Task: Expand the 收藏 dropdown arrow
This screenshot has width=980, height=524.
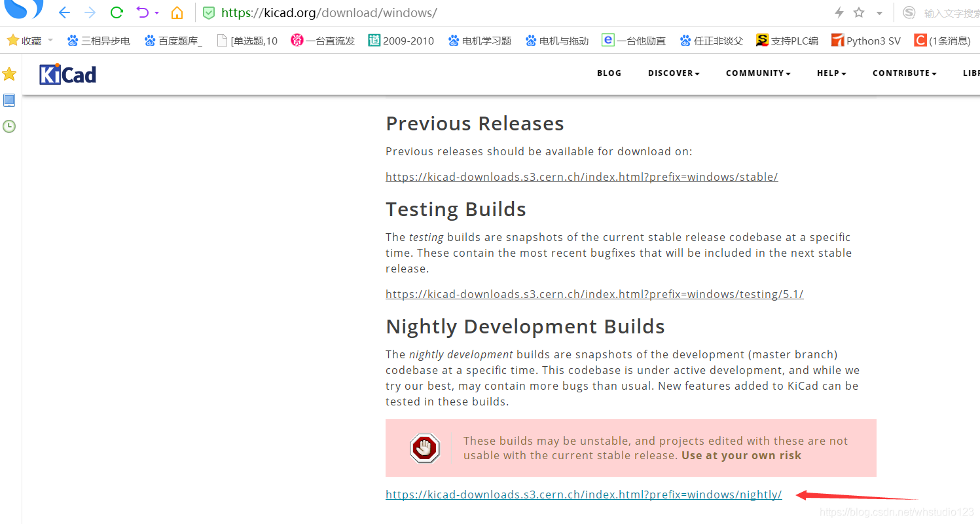Action: pos(50,41)
